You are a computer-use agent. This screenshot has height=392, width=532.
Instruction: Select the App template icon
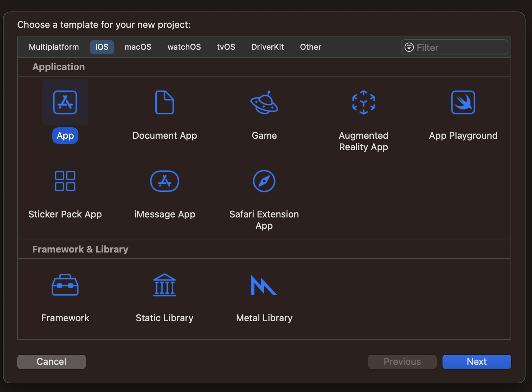click(65, 102)
